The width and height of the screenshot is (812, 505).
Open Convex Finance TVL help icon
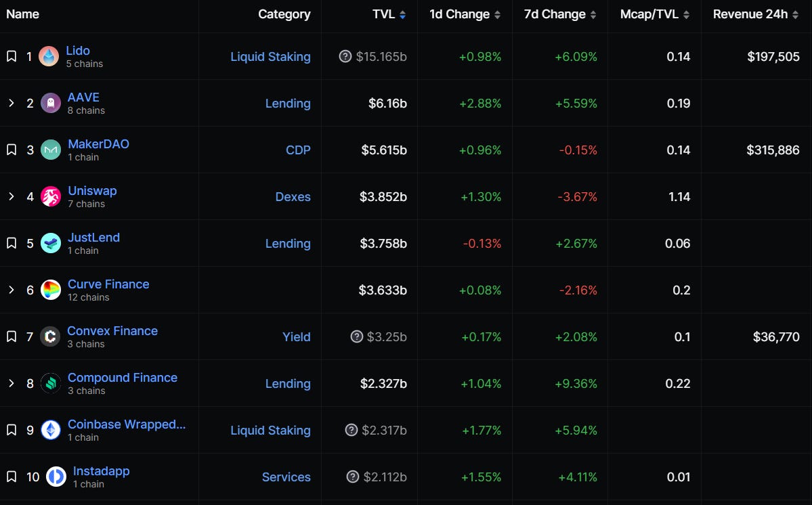(x=357, y=336)
